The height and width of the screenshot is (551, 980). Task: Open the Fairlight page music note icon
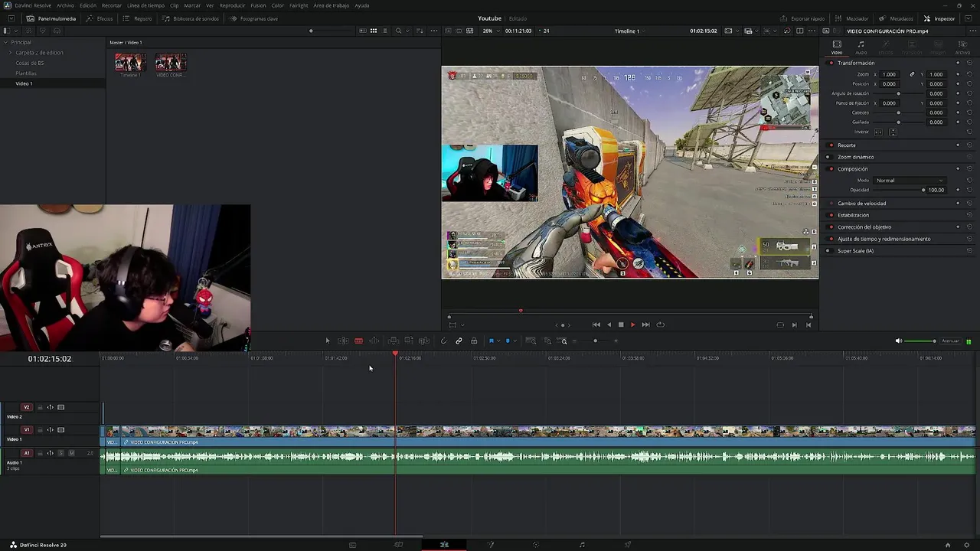(x=582, y=545)
